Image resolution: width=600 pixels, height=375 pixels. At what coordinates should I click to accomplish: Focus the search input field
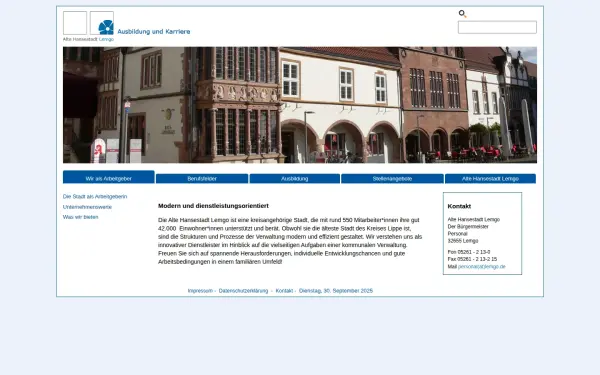(497, 27)
